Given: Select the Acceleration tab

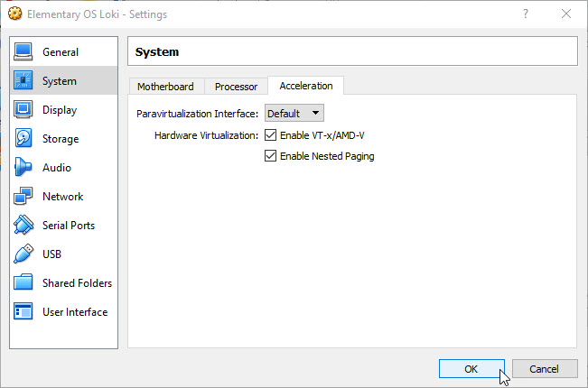Looking at the screenshot, I should [306, 86].
